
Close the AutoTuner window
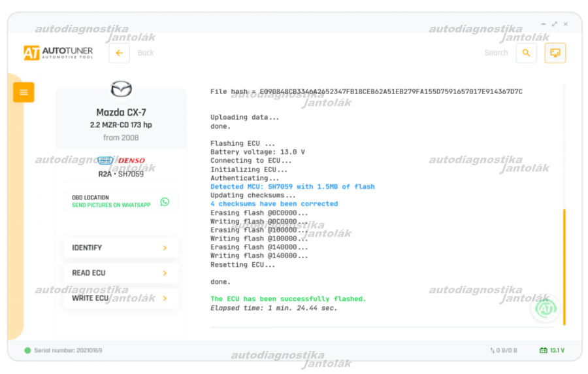[x=566, y=24]
